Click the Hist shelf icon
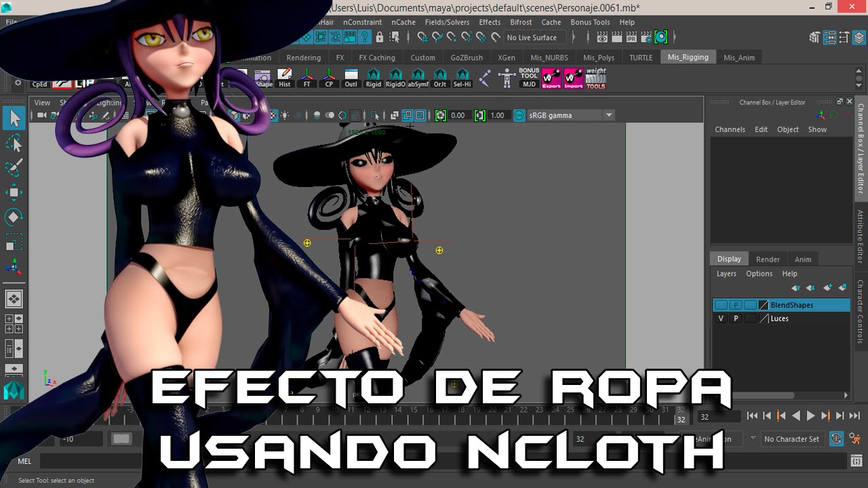Screen dimensions: 868x488 pos(285,79)
